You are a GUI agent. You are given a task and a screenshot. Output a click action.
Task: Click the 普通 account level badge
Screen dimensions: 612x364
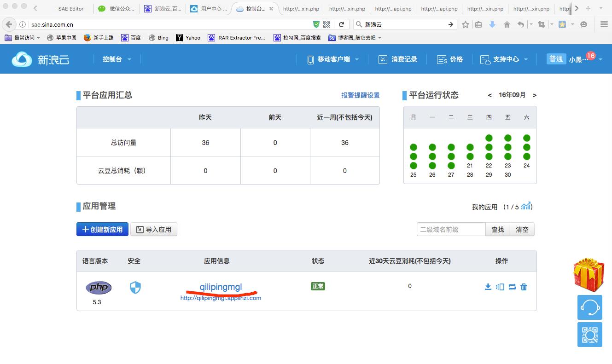[556, 59]
